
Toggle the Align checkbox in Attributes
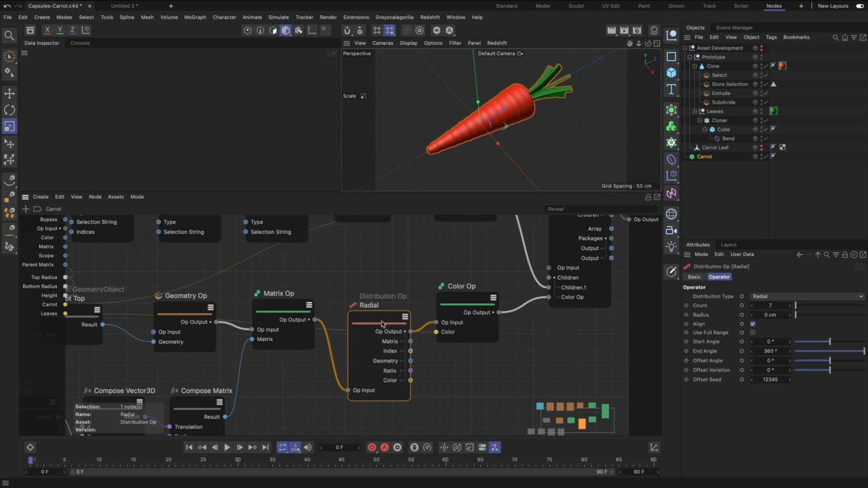pos(752,324)
